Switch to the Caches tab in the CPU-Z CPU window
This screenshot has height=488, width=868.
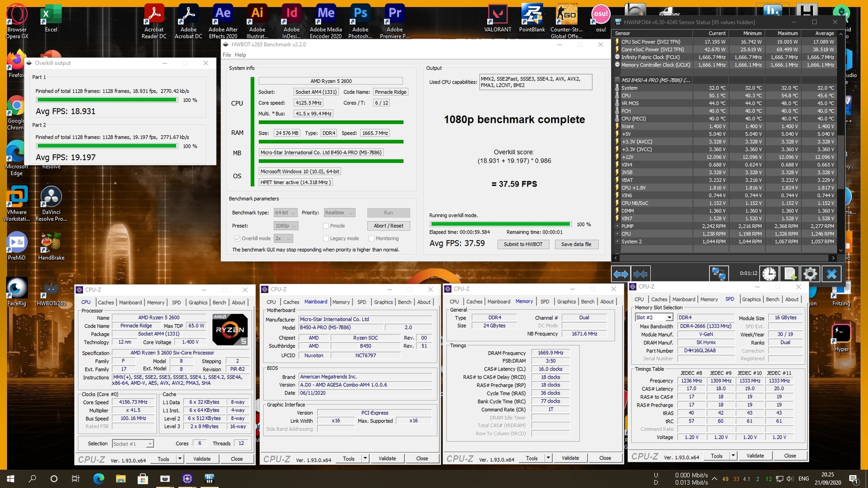point(106,303)
